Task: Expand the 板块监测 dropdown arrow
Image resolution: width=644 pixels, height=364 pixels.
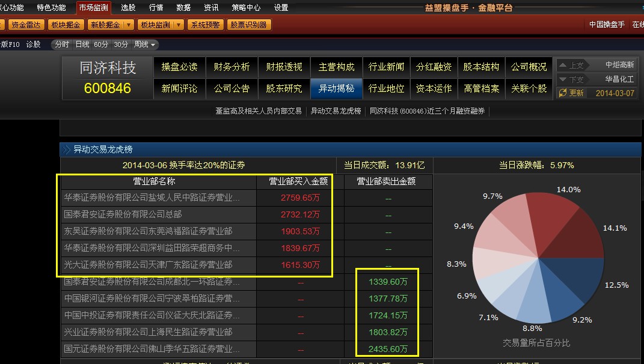Action: tap(179, 25)
